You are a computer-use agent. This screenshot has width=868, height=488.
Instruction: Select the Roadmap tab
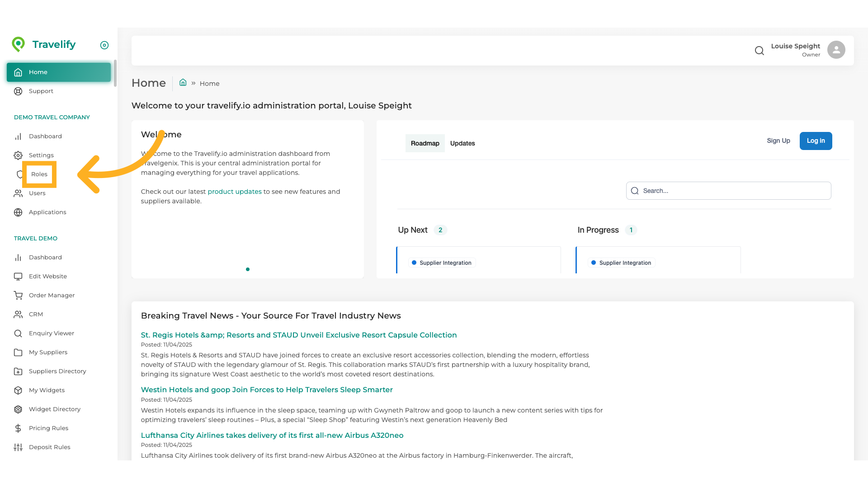pyautogui.click(x=425, y=143)
